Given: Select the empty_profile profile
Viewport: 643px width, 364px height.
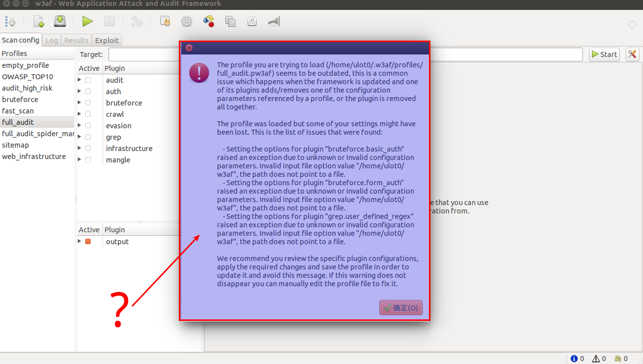Looking at the screenshot, I should coord(37,65).
